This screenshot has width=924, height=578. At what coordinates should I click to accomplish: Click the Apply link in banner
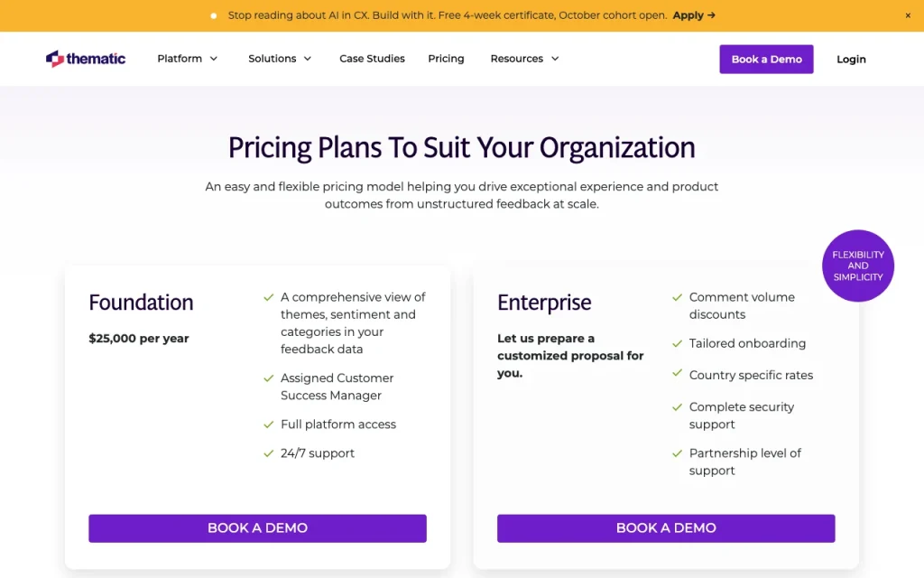point(688,15)
